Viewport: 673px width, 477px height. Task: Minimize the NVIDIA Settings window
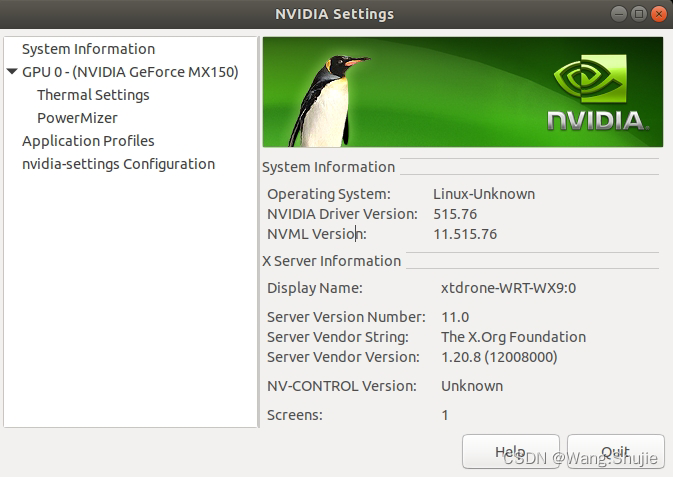pos(618,14)
